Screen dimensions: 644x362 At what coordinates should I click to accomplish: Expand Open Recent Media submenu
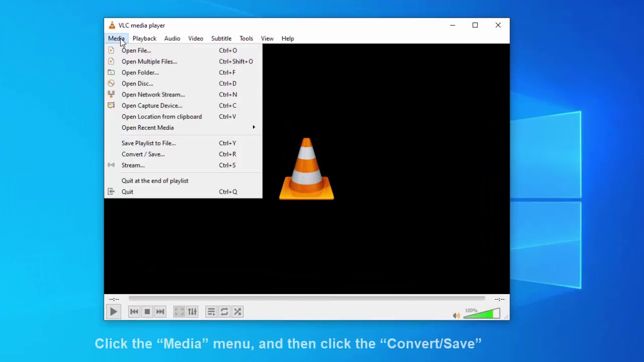(x=183, y=128)
